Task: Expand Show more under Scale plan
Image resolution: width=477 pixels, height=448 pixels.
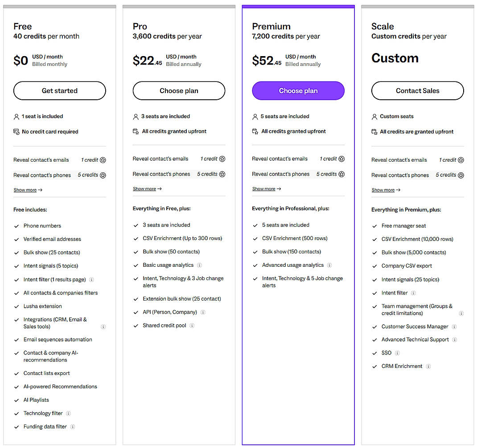Action: pyautogui.click(x=386, y=190)
